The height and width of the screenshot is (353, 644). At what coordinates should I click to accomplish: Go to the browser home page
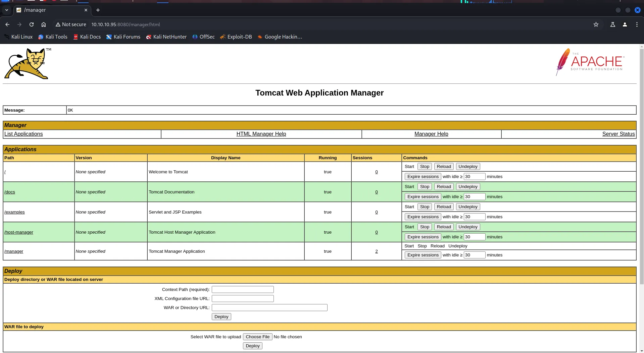(44, 24)
